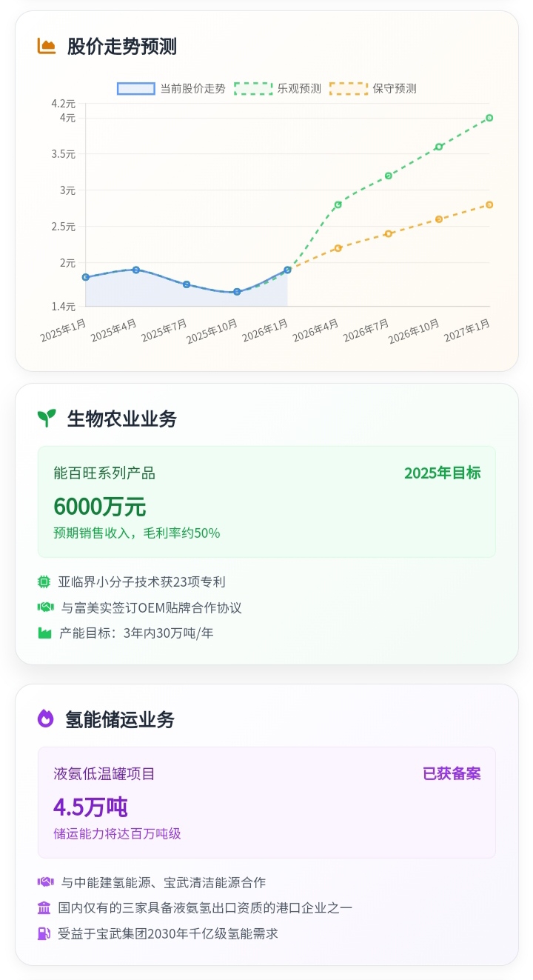Click the gas pump icon beside 受益于宝武集团

(44, 933)
